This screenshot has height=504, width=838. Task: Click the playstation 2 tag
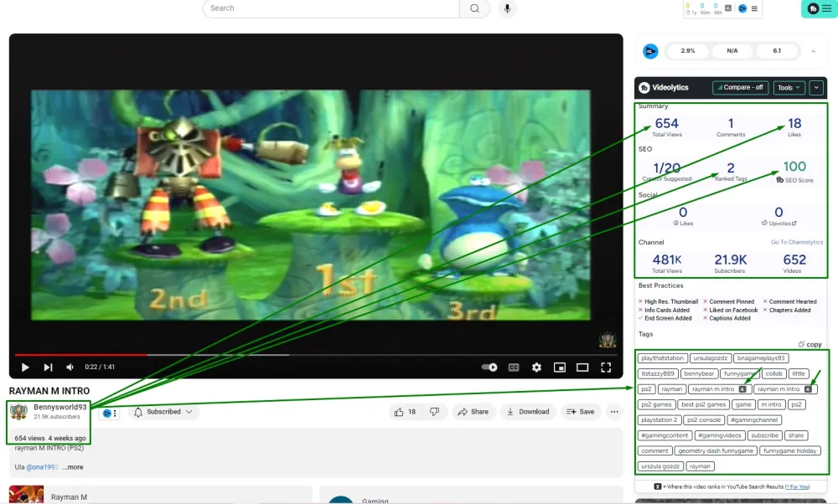[659, 420]
